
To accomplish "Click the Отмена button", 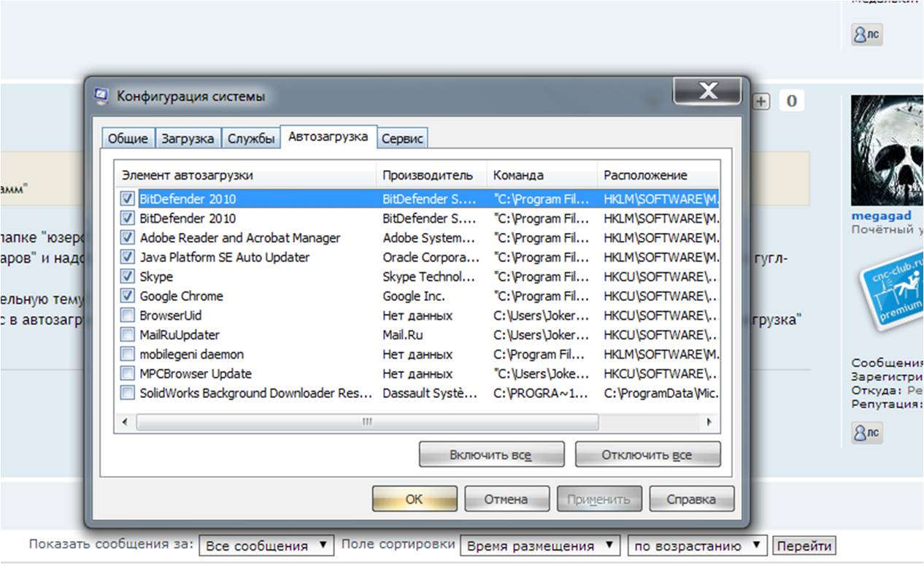I will click(x=507, y=499).
